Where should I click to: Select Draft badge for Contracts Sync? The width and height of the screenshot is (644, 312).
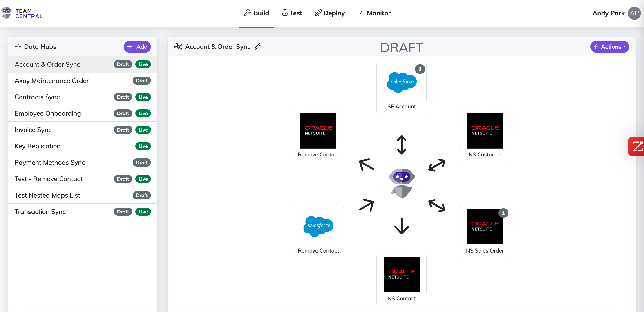[x=123, y=97]
